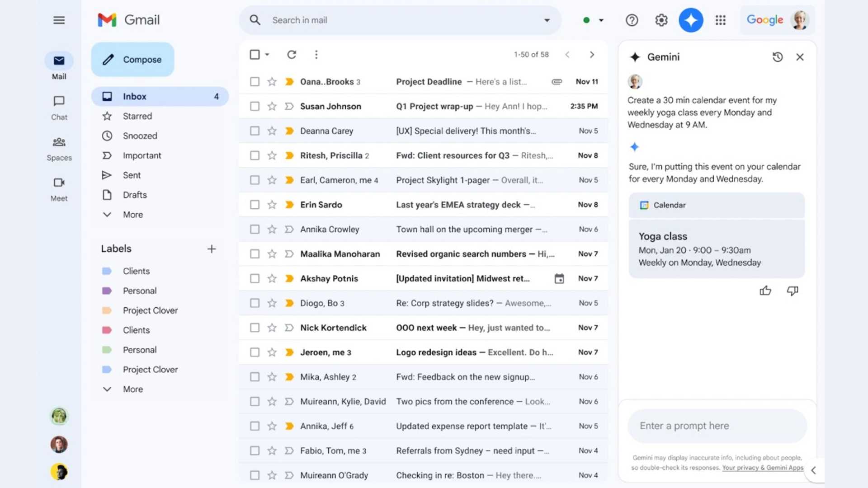
Task: Star the email from Erin Sardo
Action: [x=272, y=204]
